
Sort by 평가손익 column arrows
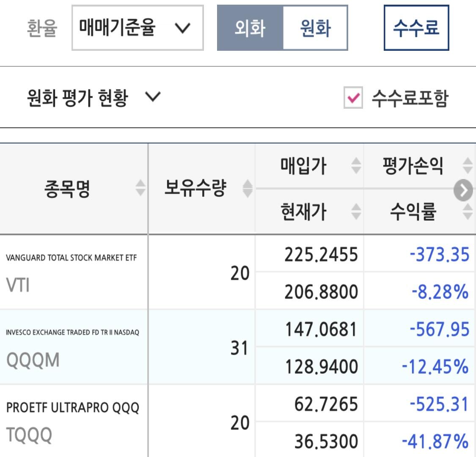click(468, 165)
